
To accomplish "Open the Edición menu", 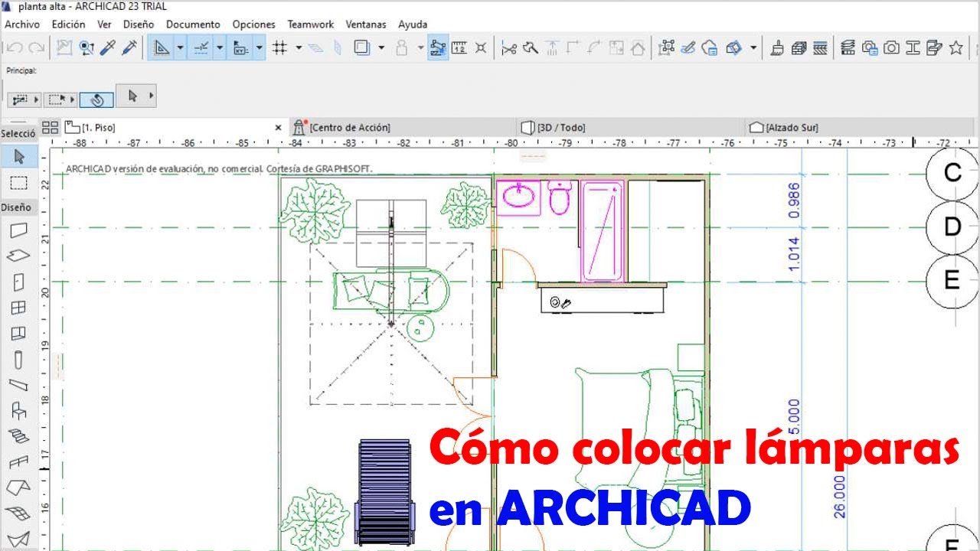I will coord(68,24).
